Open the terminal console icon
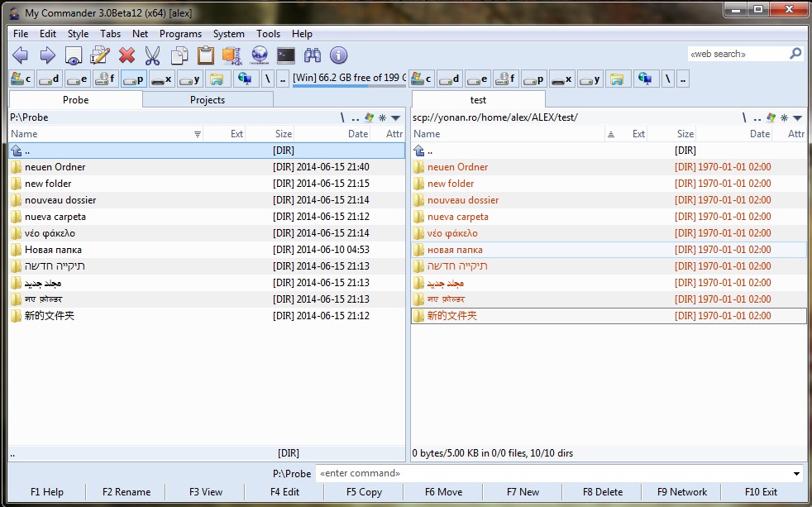Image resolution: width=812 pixels, height=507 pixels. point(285,55)
